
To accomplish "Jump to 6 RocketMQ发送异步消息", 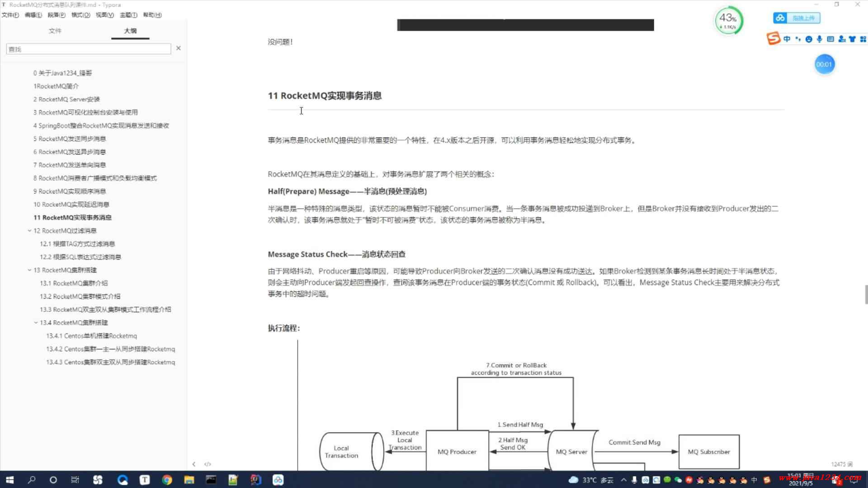I will pos(70,152).
